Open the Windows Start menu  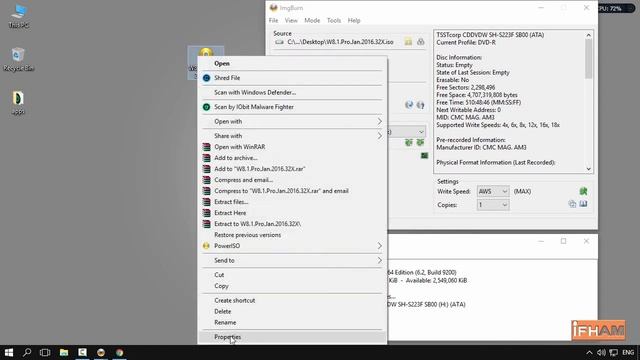(x=9, y=352)
